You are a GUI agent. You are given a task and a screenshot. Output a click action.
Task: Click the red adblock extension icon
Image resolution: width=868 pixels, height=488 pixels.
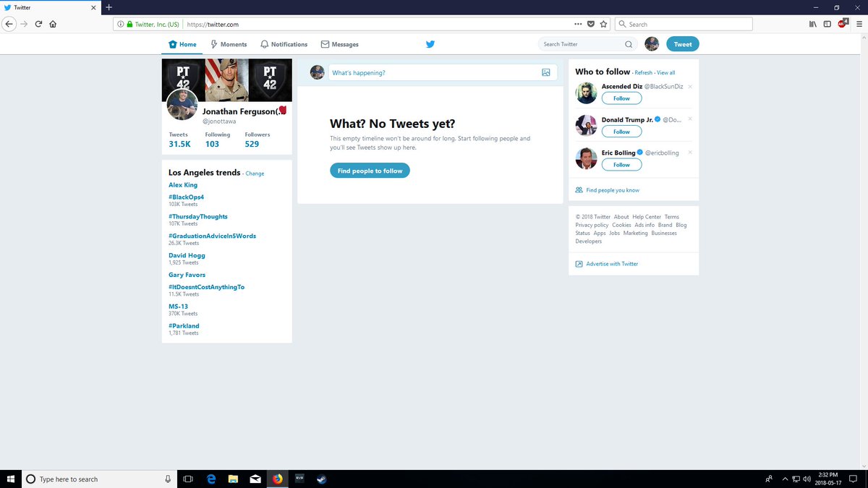click(843, 23)
